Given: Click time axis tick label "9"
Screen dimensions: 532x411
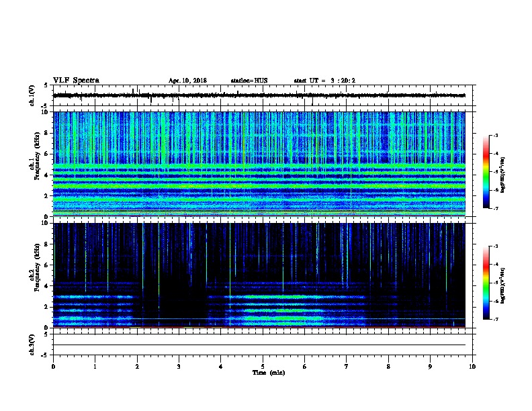Looking at the screenshot, I should [430, 367].
